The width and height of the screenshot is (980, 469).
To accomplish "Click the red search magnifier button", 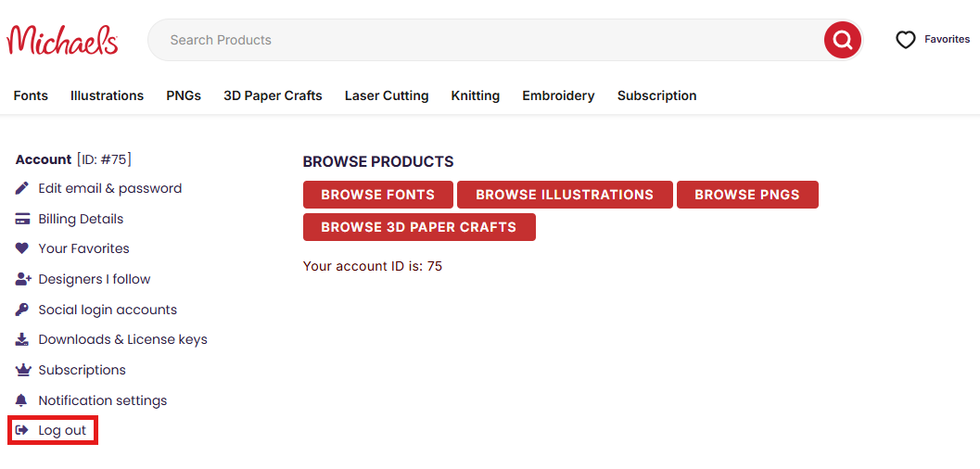I will pyautogui.click(x=842, y=40).
